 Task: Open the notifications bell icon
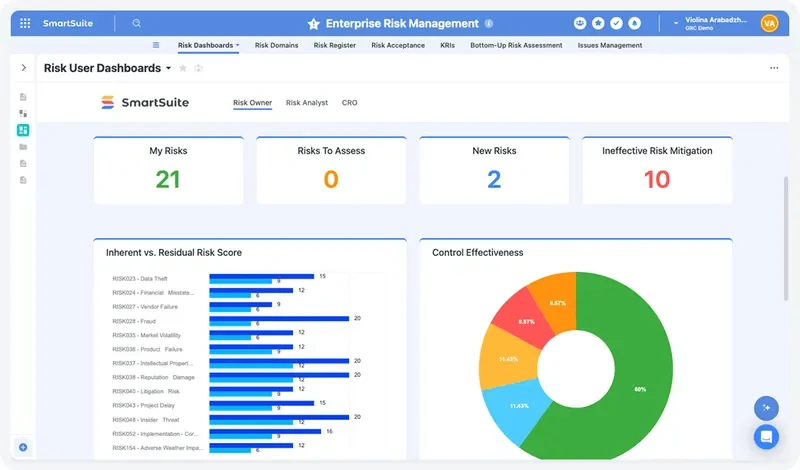click(x=634, y=23)
